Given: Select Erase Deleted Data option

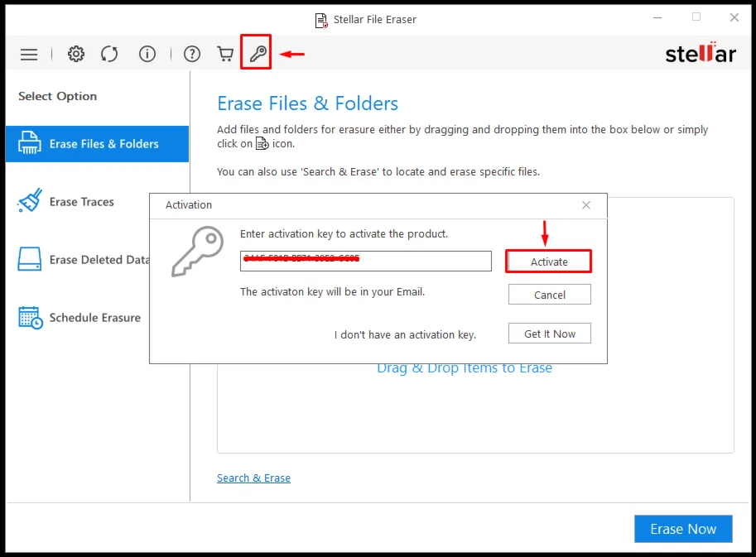Looking at the screenshot, I should pos(82,260).
